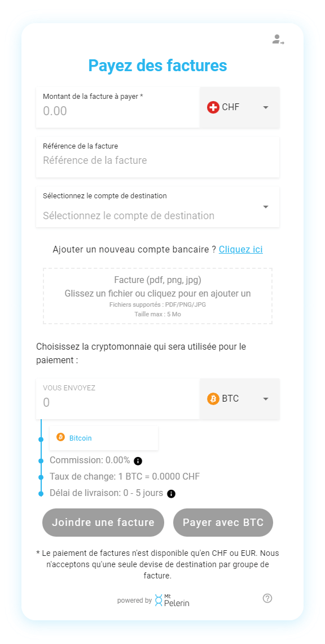Click the Bitcoin icon inside the Bitcoin chip
Viewport: 325px width, 644px height.
click(x=61, y=438)
